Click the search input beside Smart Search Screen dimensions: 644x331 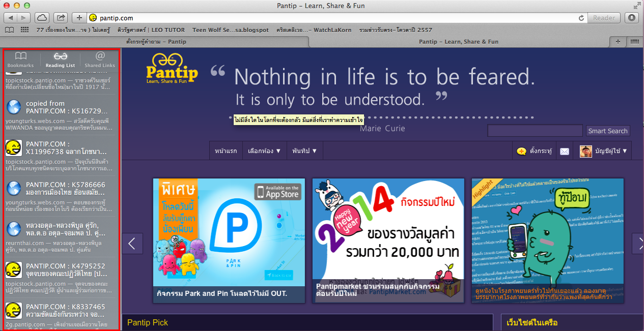click(535, 131)
